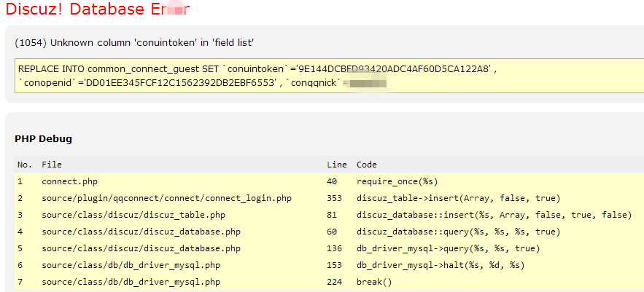
Task: Click the PHP Debug heading
Action: click(x=43, y=138)
